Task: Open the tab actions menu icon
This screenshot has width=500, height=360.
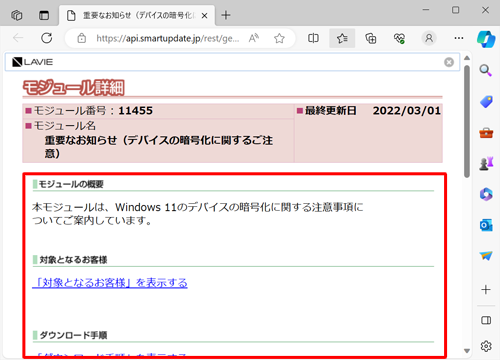Action: tap(44, 15)
